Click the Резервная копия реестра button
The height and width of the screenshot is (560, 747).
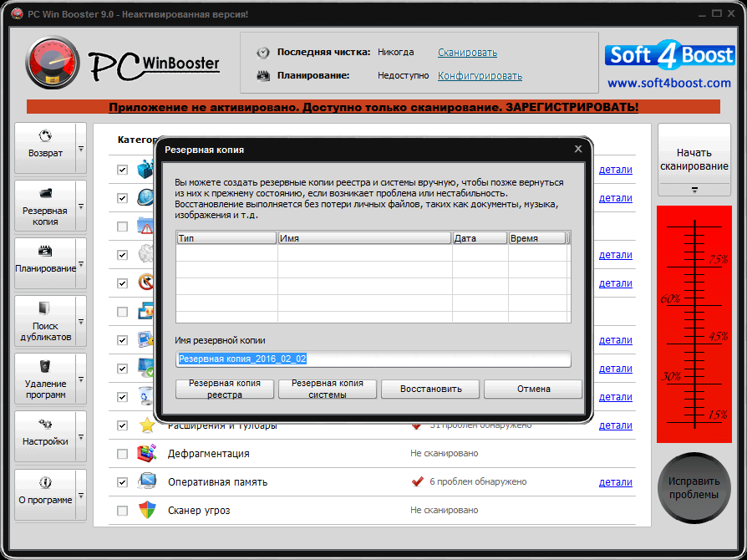coord(225,389)
